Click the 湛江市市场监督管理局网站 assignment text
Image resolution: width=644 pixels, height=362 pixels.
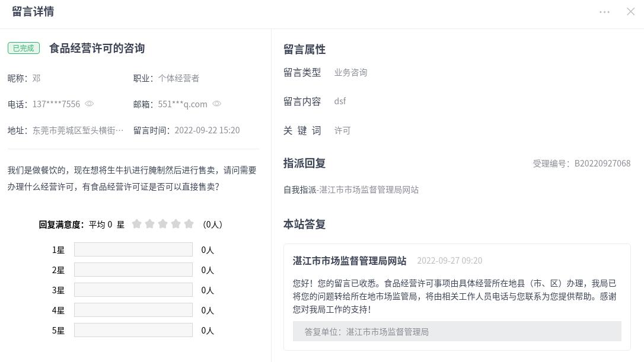tap(369, 190)
